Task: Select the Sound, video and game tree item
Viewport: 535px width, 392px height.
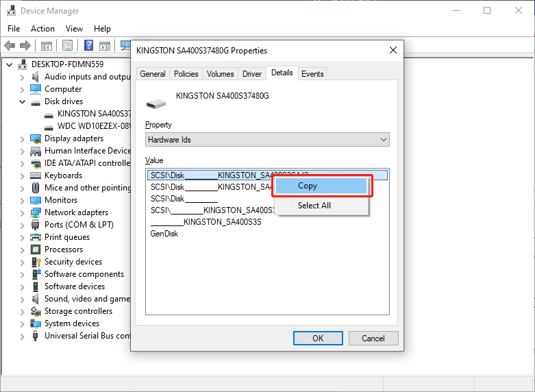Action: 87,299
